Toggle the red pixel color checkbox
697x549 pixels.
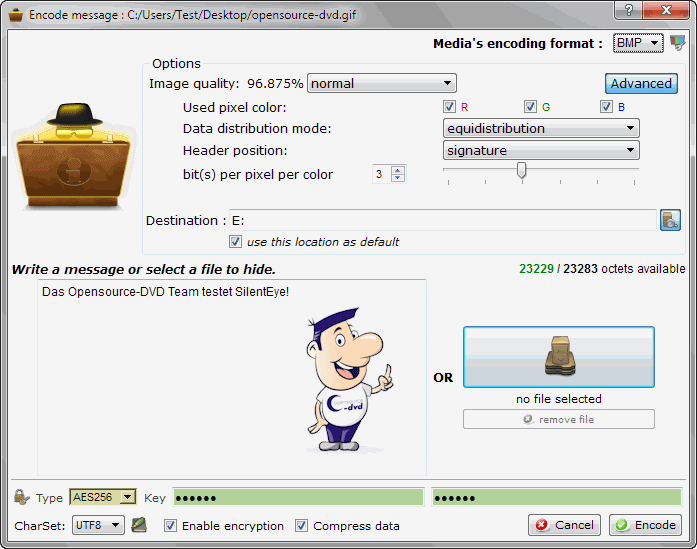click(x=450, y=107)
